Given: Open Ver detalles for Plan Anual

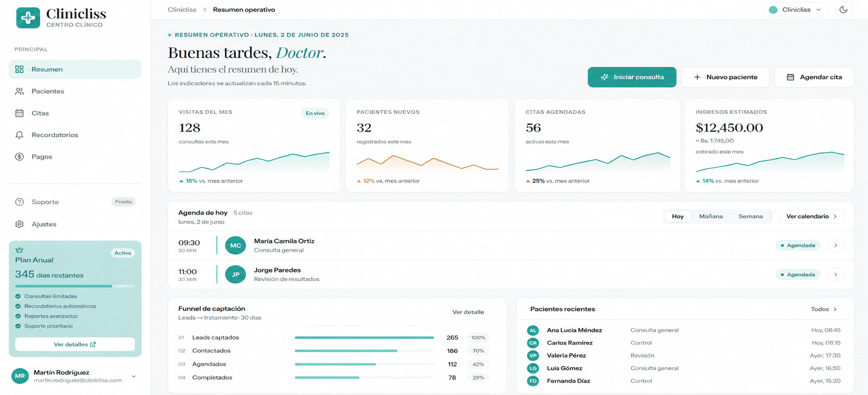Looking at the screenshot, I should pos(75,344).
